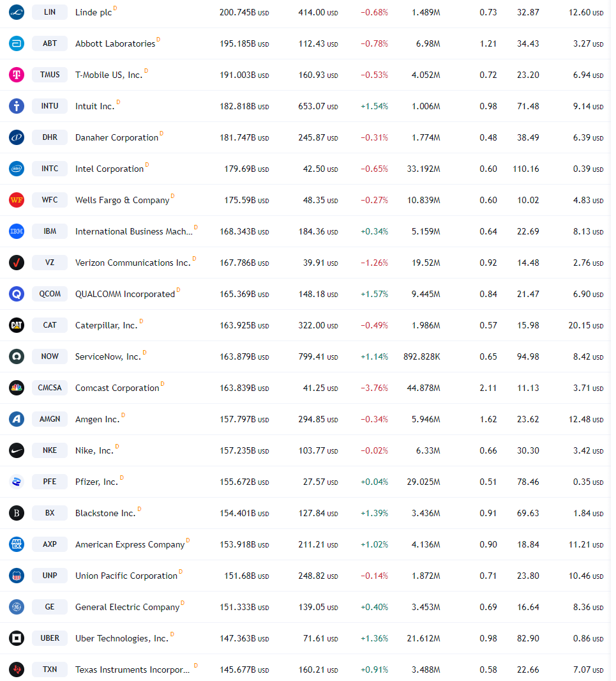
Task: Click the Linde plc logo icon
Action: coord(17,12)
